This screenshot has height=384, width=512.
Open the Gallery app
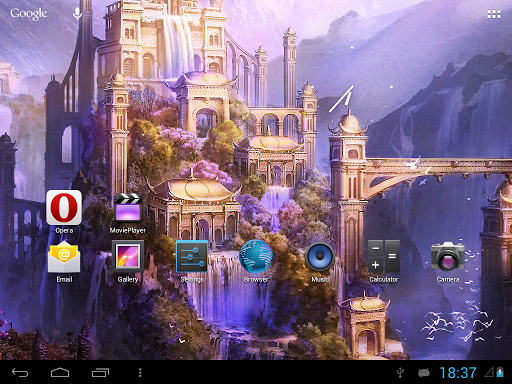tap(128, 257)
